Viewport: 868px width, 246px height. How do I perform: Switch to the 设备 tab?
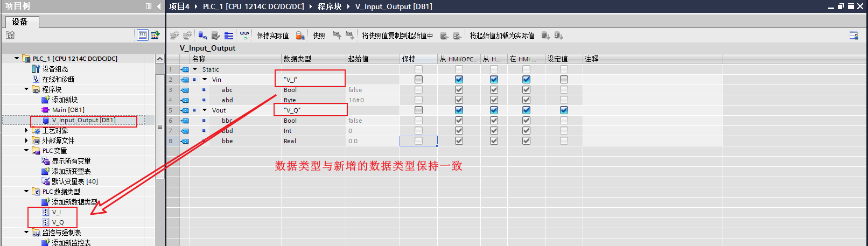tap(19, 22)
